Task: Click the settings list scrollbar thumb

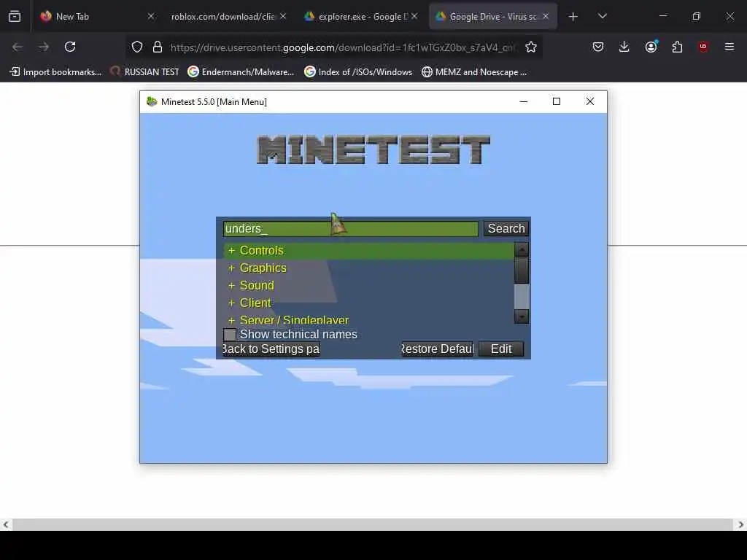Action: click(522, 270)
